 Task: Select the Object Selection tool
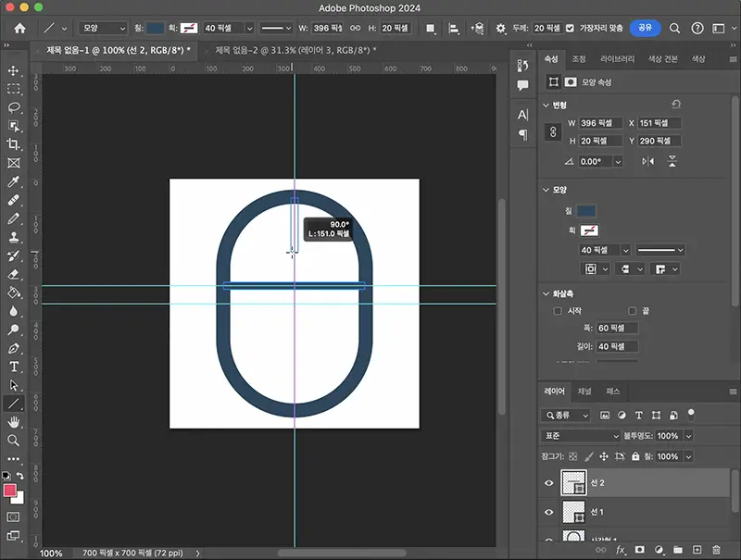(x=13, y=126)
